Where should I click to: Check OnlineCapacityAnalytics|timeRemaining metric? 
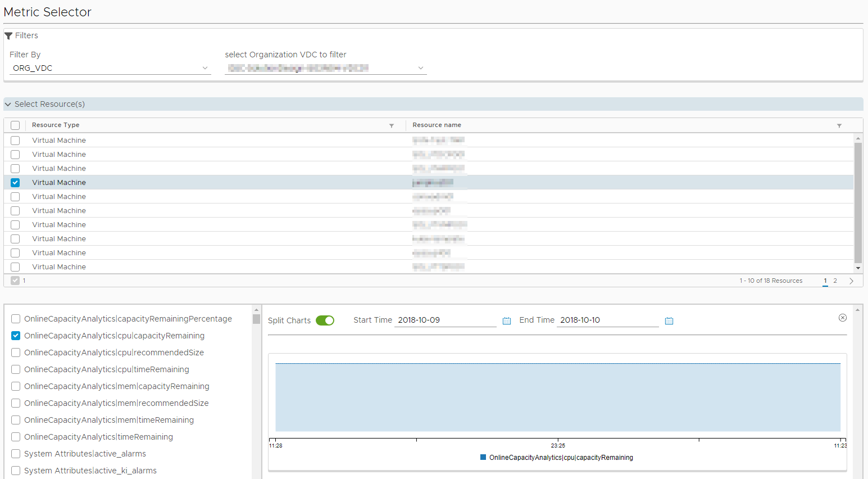pos(16,437)
